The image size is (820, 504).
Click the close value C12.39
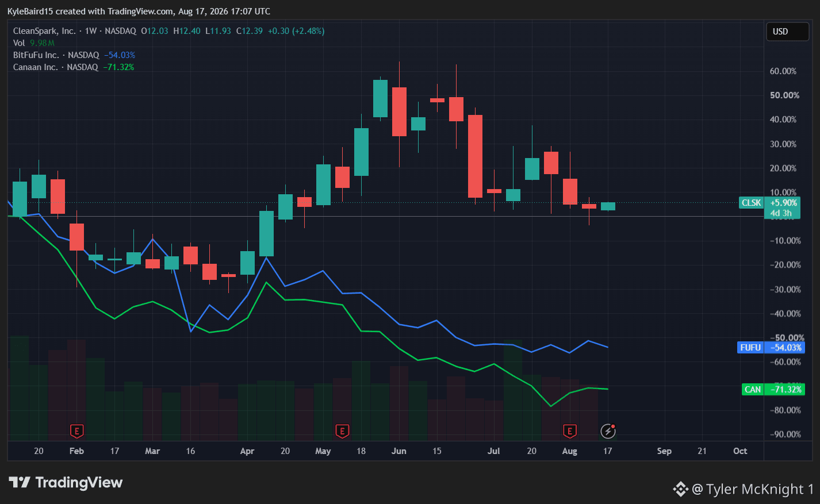tap(250, 31)
